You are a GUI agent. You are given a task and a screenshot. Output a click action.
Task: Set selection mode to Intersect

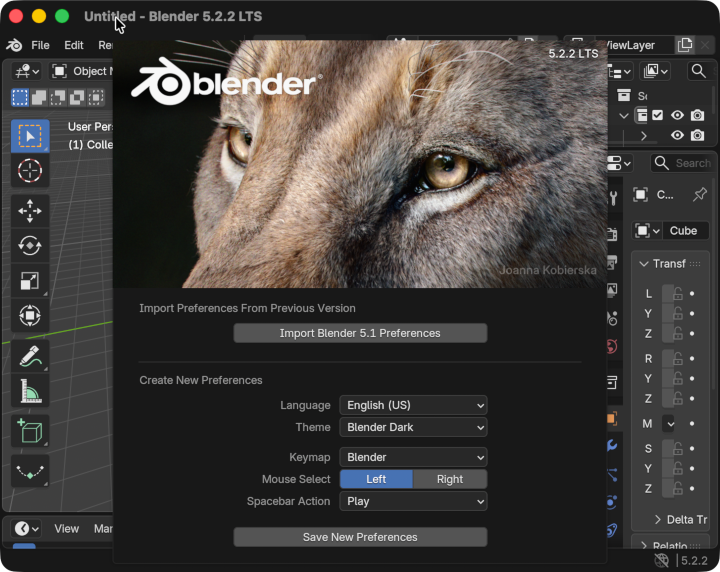pos(96,97)
